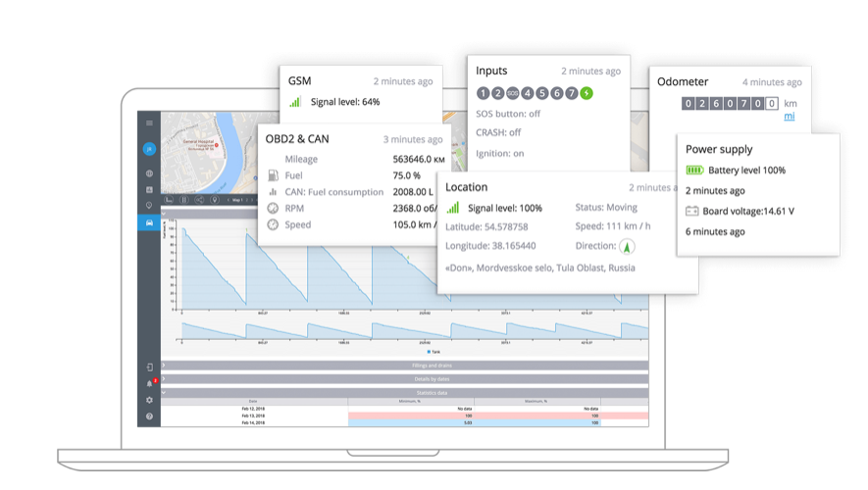Click the Tank legend color marker
The height and width of the screenshot is (490, 868).
coord(429,350)
